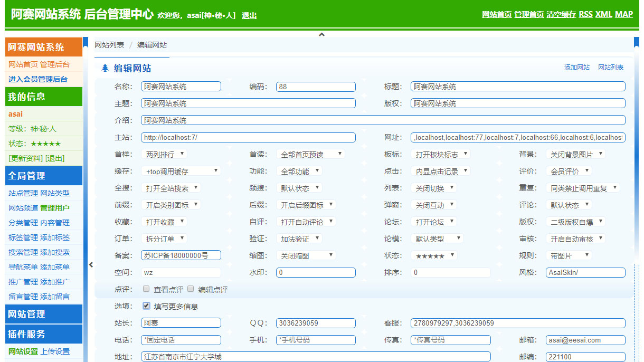Screen dimensions: 644x362
Task: Go to 网站列表 in the breadcrumb
Action: click(x=109, y=45)
